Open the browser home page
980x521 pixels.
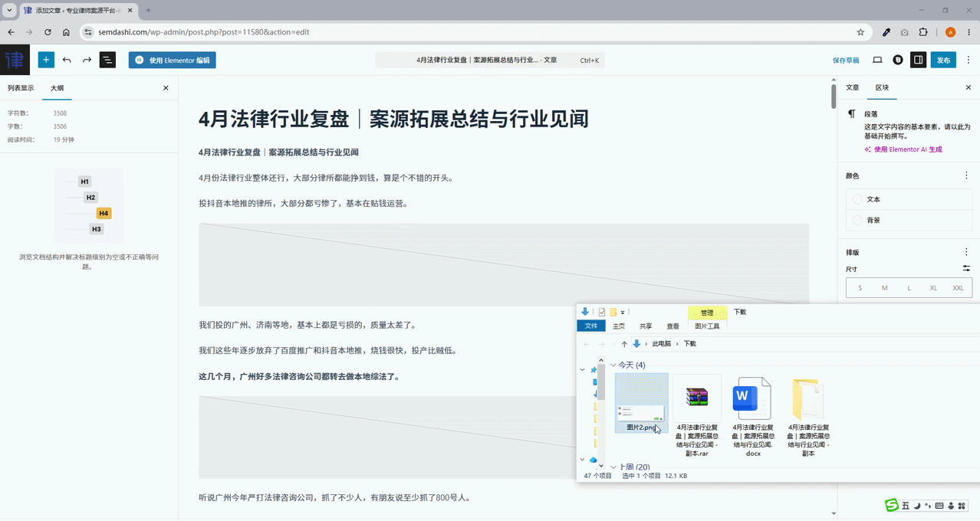66,32
